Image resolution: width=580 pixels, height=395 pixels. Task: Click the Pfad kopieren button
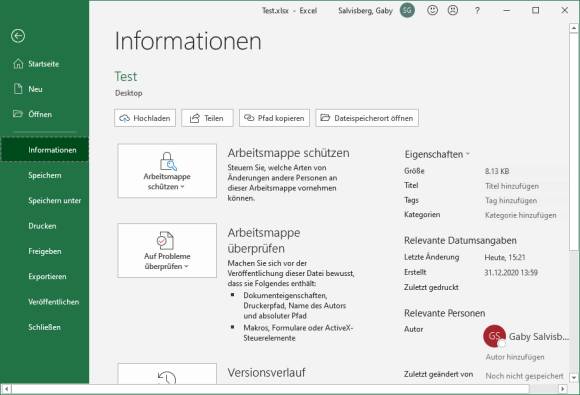pos(274,118)
